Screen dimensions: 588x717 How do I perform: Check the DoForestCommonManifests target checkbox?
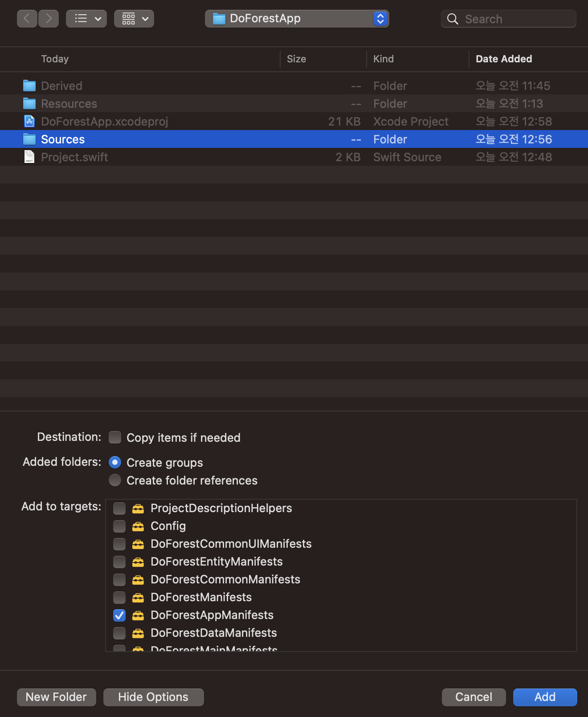click(119, 579)
